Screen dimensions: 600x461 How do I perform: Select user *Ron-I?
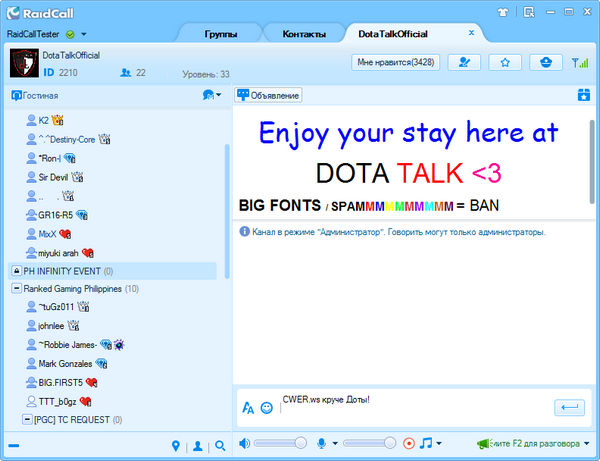pyautogui.click(x=49, y=158)
